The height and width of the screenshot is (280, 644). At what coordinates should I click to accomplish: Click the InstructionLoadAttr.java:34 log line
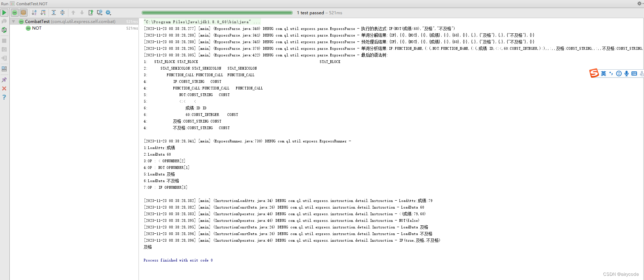[x=288, y=201]
